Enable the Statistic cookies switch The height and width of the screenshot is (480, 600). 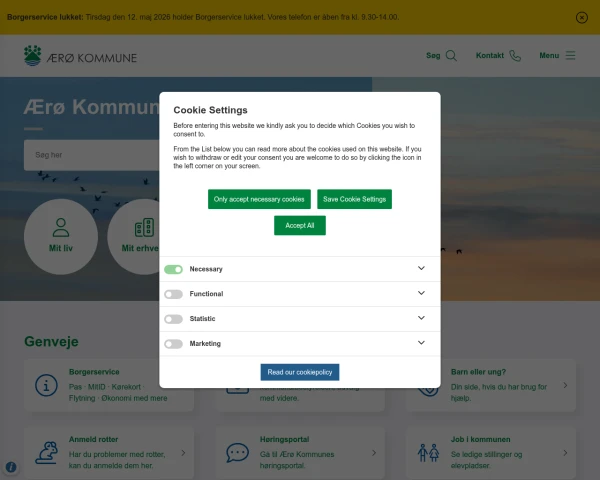click(173, 319)
